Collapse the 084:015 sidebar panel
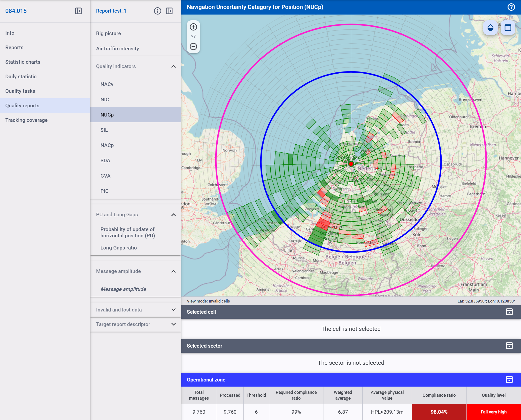The image size is (521, 420). point(78,11)
